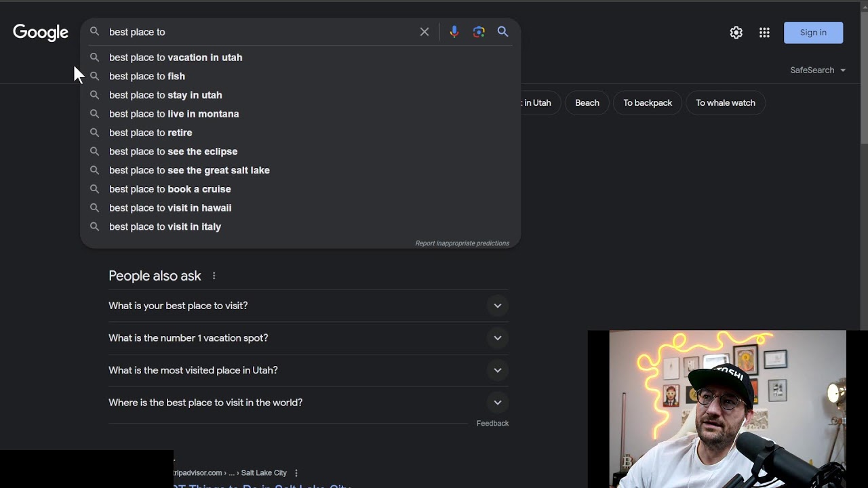Expand 'What is your best place to visit?'

[308, 306]
